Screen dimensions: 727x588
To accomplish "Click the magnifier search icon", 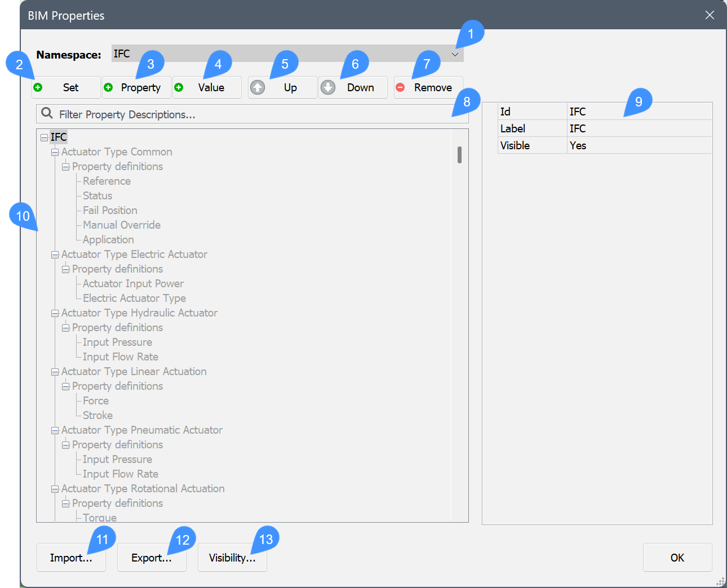I will 47,114.
